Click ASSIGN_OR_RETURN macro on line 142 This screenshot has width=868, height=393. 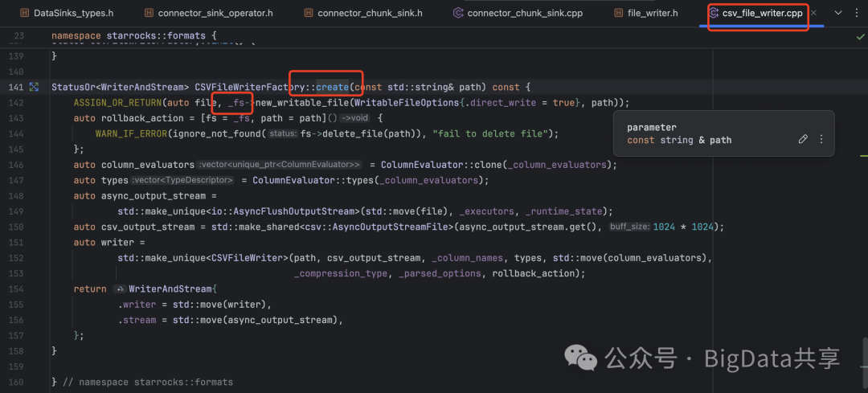tap(117, 102)
